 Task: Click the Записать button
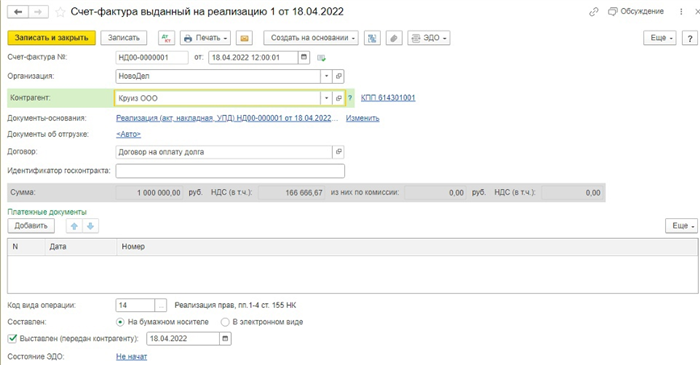124,38
